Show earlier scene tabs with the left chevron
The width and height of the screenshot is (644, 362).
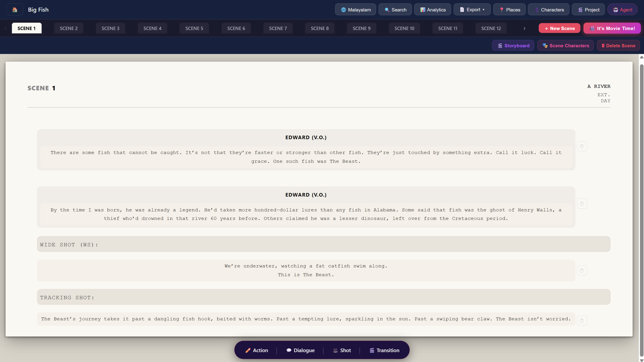[6, 28]
